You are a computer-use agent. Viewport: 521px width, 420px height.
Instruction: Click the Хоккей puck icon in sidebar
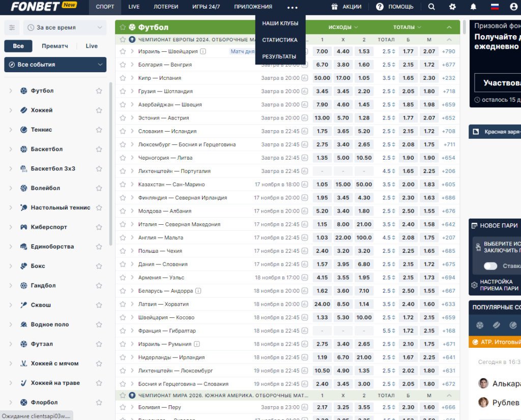23,110
